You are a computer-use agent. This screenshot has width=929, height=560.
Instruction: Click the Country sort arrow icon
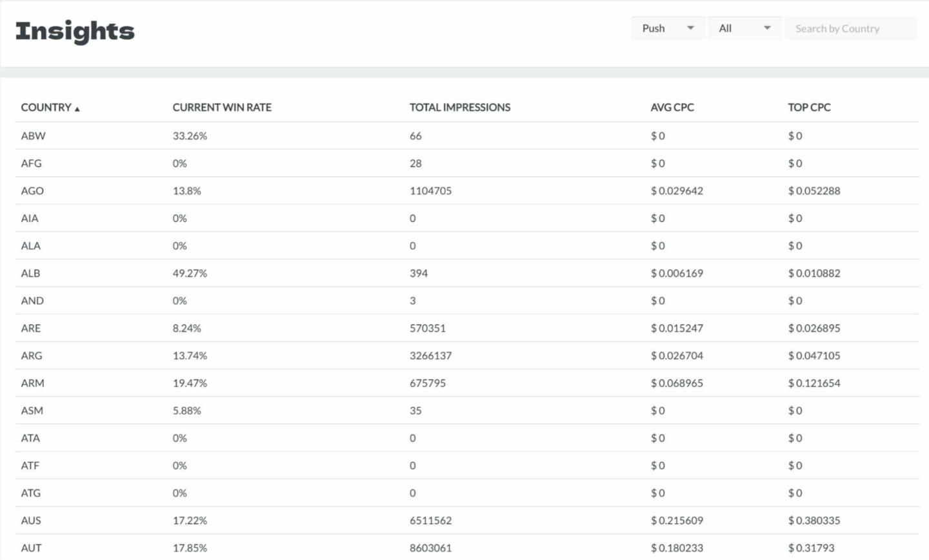(77, 109)
